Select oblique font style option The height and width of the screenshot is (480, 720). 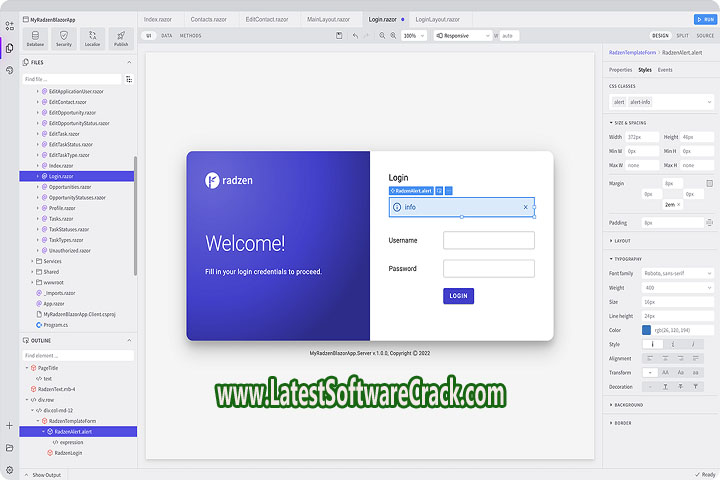point(693,344)
